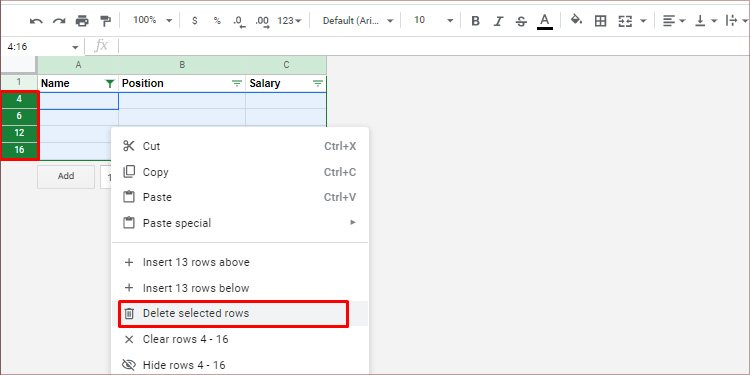This screenshot has width=750, height=375.
Task: Click cell A4 in the Name column
Action: point(78,101)
